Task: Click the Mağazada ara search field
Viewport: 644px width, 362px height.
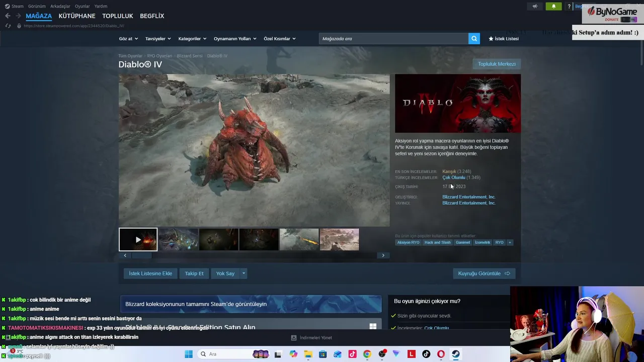Action: [x=394, y=39]
